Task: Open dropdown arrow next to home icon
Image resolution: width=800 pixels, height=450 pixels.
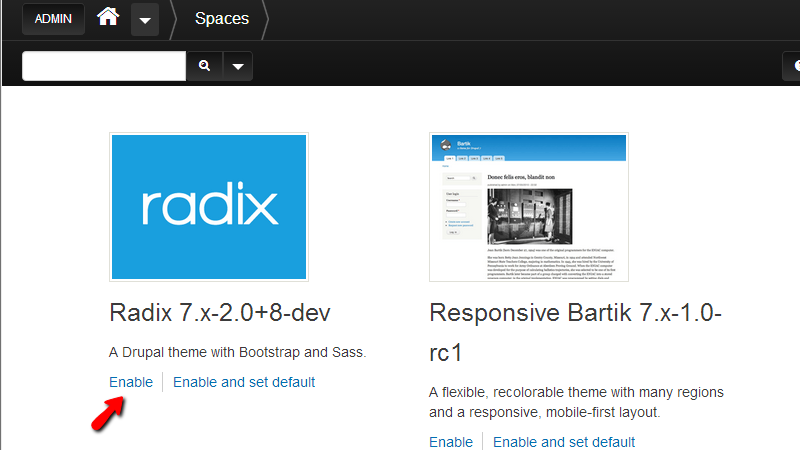Action: coord(145,20)
